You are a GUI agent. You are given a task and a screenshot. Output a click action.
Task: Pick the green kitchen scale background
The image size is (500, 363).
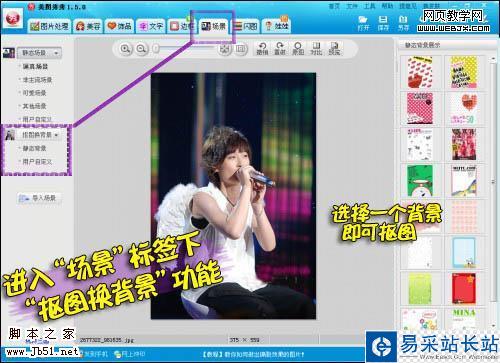tap(420, 181)
